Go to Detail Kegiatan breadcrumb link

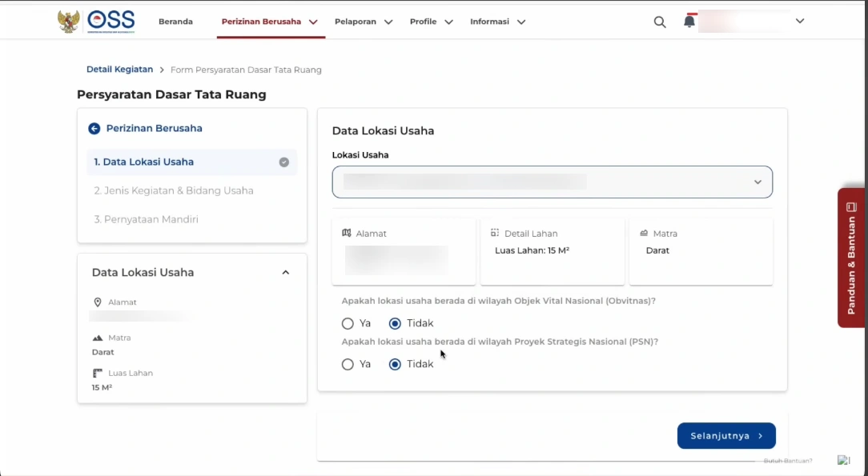click(x=119, y=70)
